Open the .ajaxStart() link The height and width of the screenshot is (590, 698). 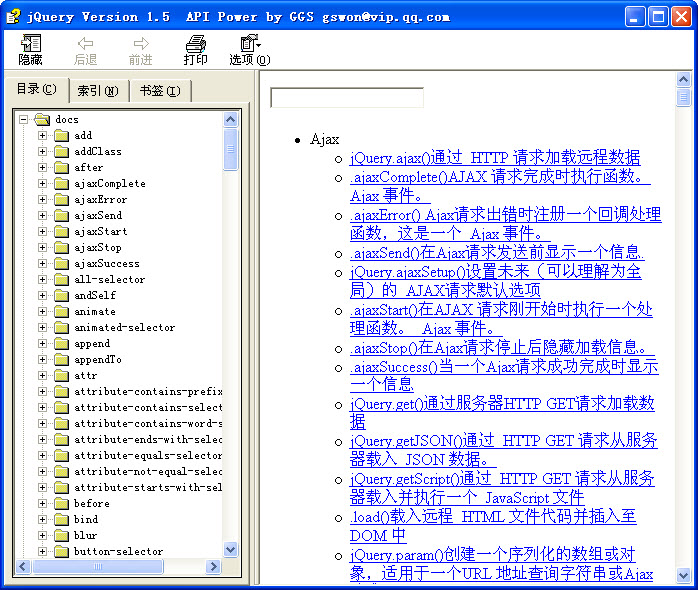pyautogui.click(x=501, y=319)
